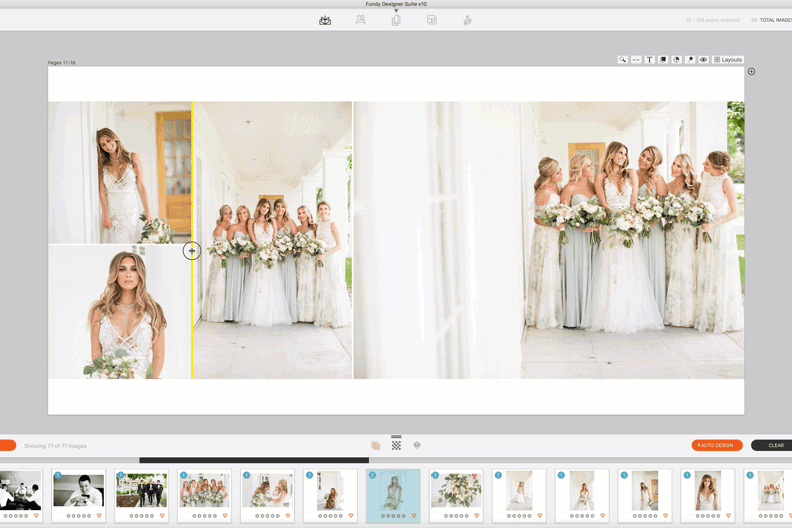Toggle the eye preview icon above spread
792x528 pixels.
703,60
